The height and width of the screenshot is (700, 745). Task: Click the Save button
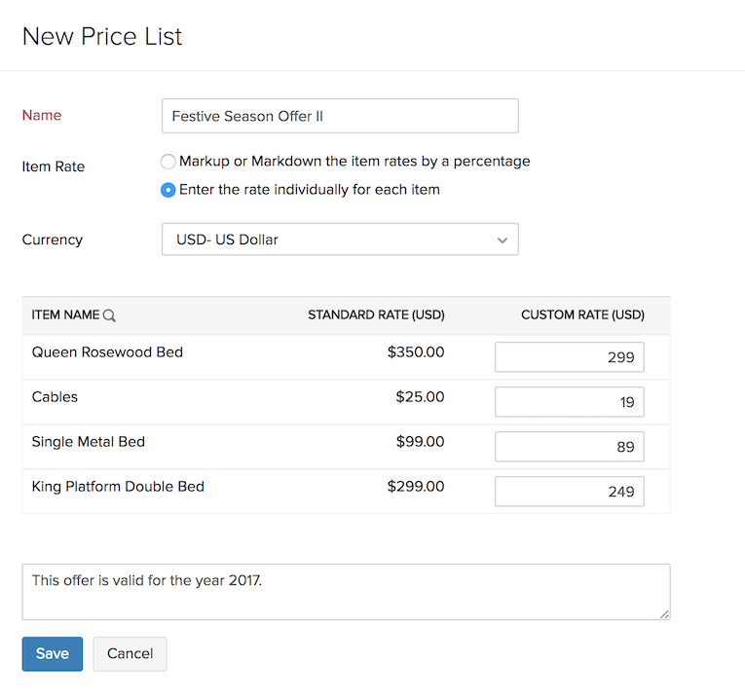pyautogui.click(x=53, y=654)
